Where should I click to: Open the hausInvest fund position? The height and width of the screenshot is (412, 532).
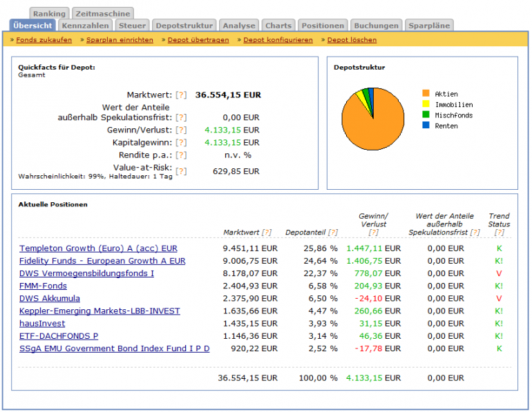(42, 324)
